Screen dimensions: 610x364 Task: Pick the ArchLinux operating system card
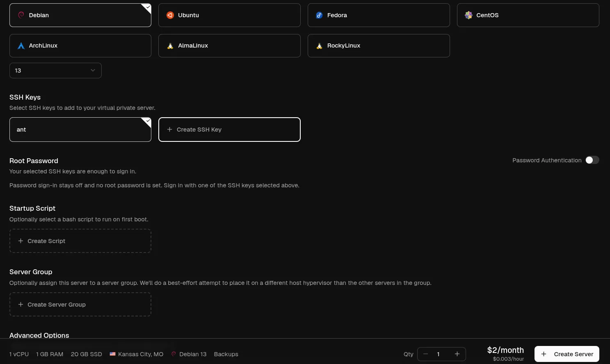coord(80,45)
